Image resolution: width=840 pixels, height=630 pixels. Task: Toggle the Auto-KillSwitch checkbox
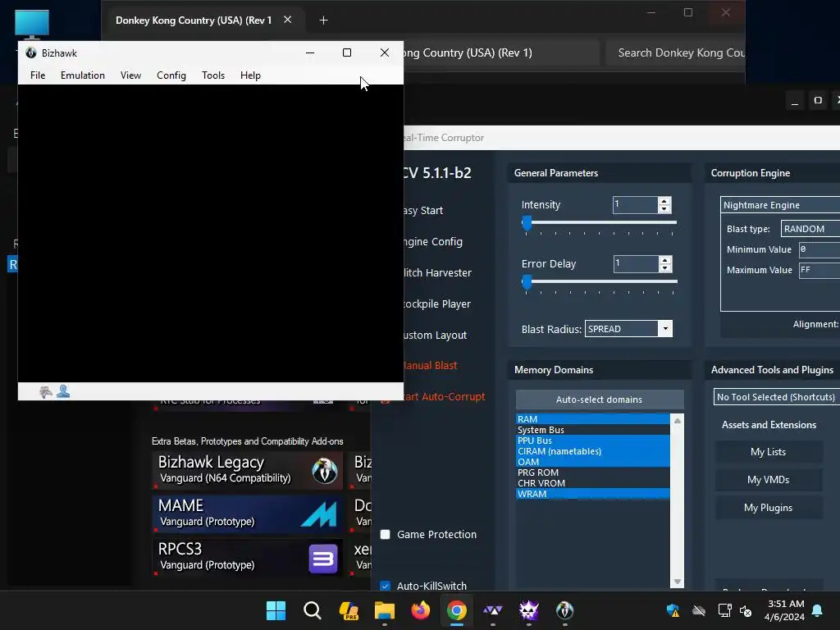tap(385, 586)
